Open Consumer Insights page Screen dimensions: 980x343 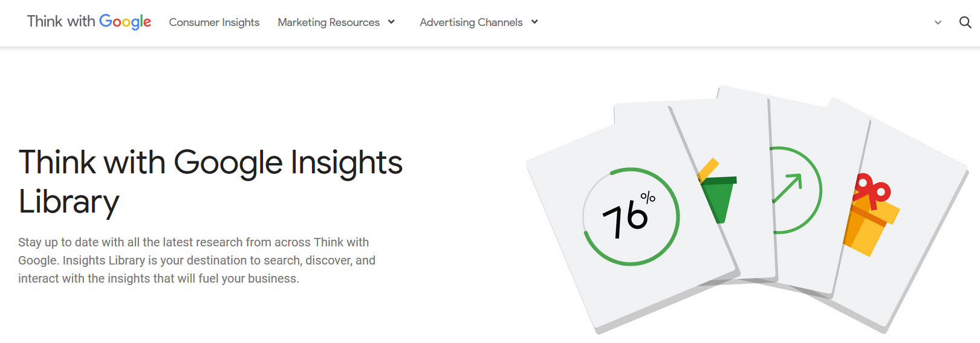click(x=214, y=22)
